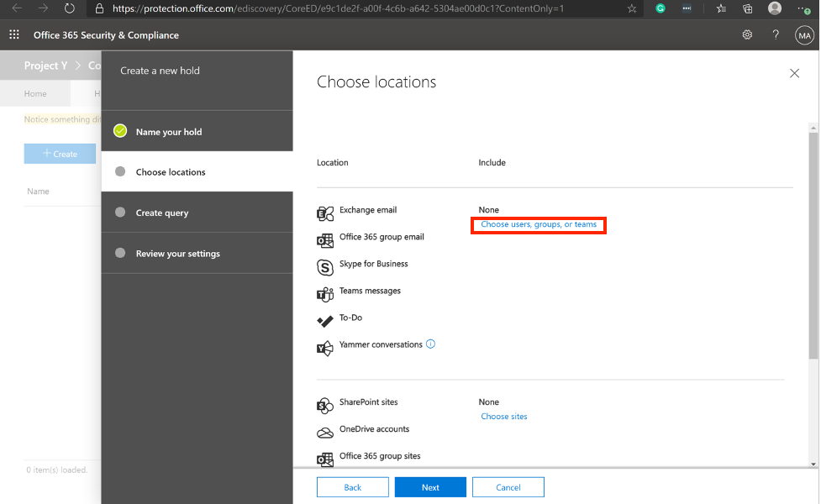Click the lock icon in address bar

99,8
